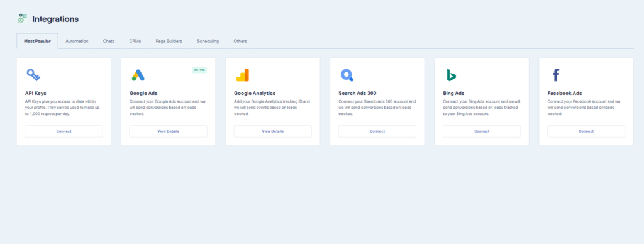Click the Google Ads logo icon
The image size is (644, 244).
(138, 75)
